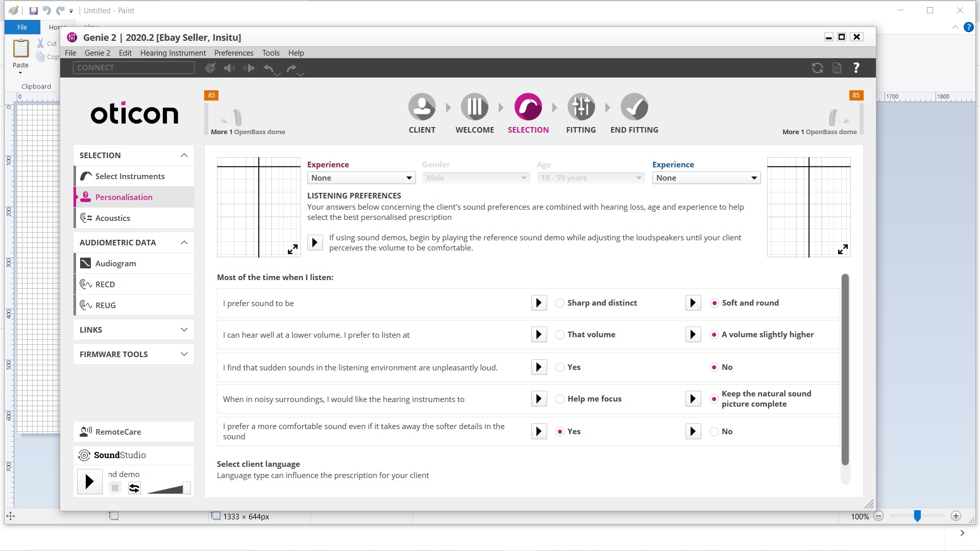Viewport: 980px width, 551px height.
Task: Play demo for sudden sounds question
Action: coord(539,367)
